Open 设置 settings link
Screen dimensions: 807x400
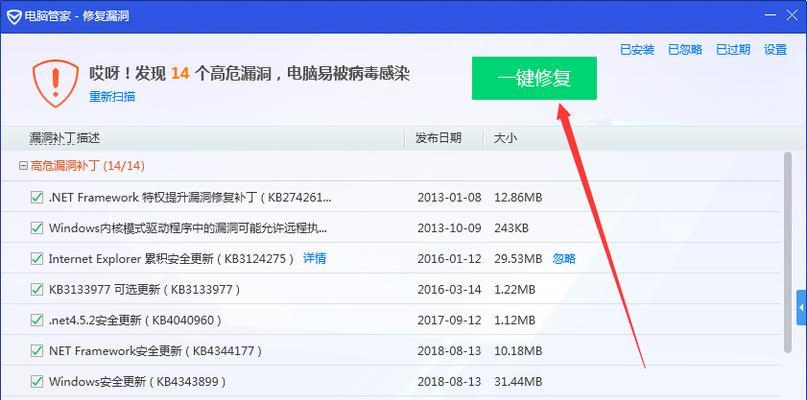pyautogui.click(x=776, y=49)
